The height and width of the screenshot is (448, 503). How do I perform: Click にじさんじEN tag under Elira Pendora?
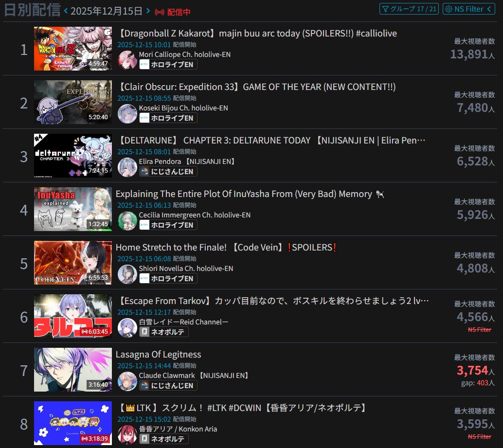pyautogui.click(x=168, y=172)
